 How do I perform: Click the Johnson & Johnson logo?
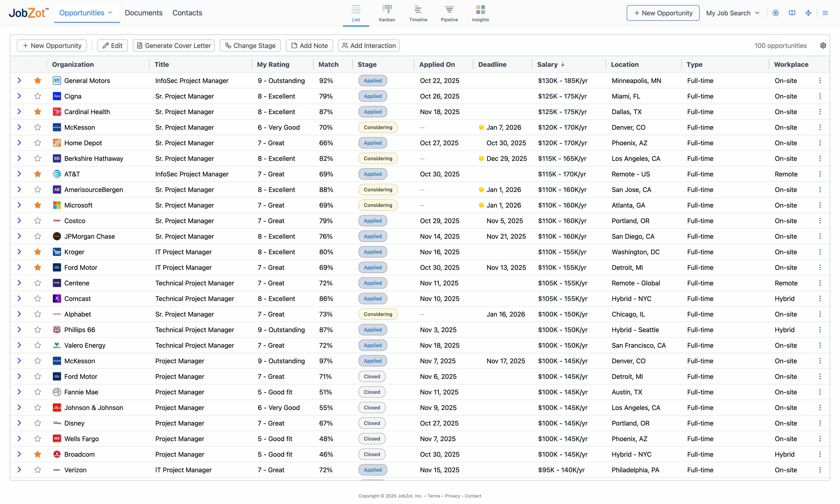[x=57, y=408]
